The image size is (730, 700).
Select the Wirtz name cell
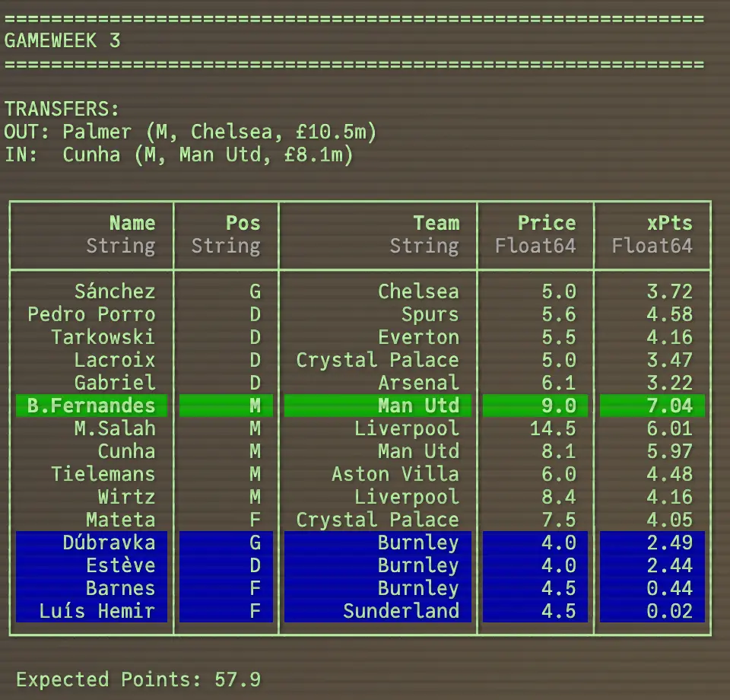click(x=127, y=497)
